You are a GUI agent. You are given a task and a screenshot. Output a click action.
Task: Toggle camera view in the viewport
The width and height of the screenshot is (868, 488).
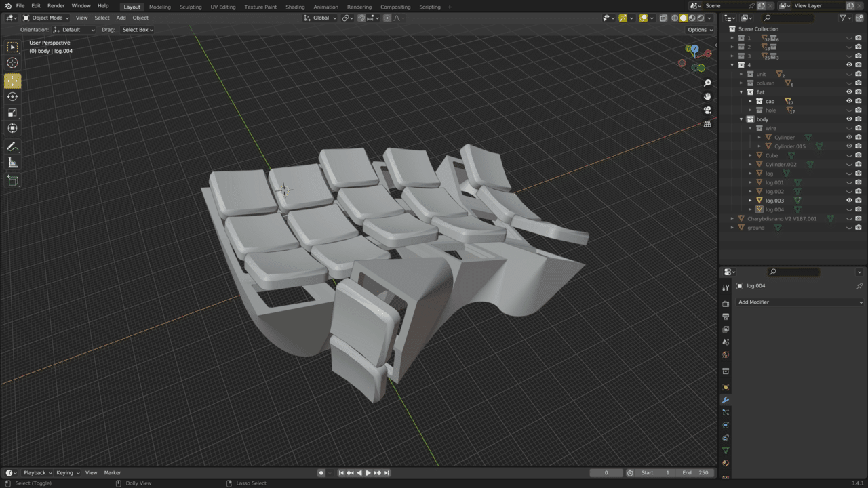tap(707, 110)
